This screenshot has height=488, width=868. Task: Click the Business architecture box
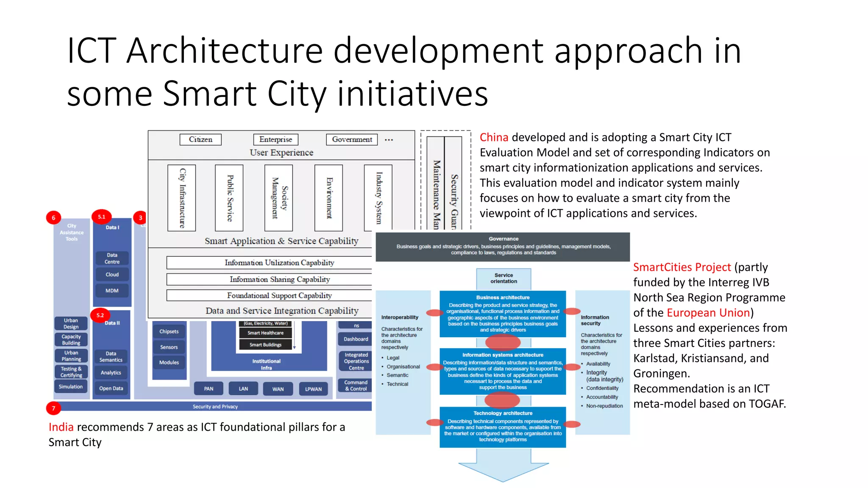503,314
